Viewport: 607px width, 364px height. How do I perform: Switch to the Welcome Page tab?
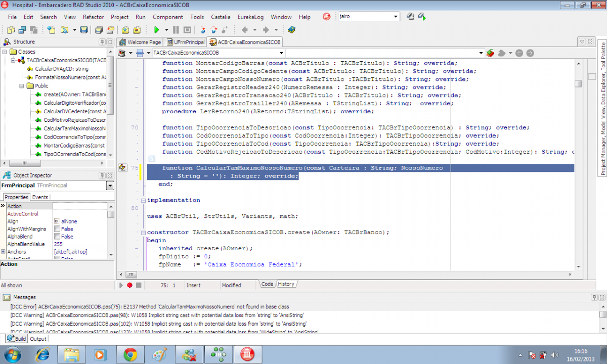tap(140, 42)
